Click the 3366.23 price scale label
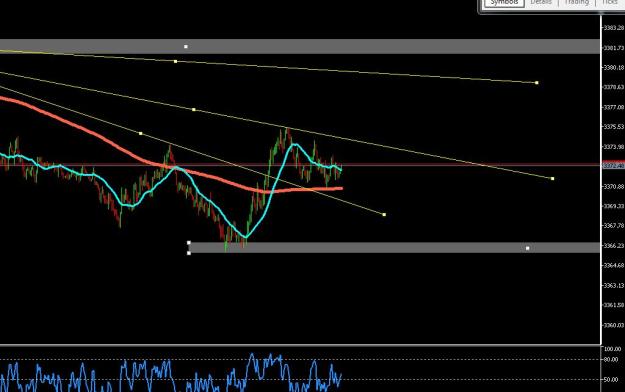 pos(613,245)
